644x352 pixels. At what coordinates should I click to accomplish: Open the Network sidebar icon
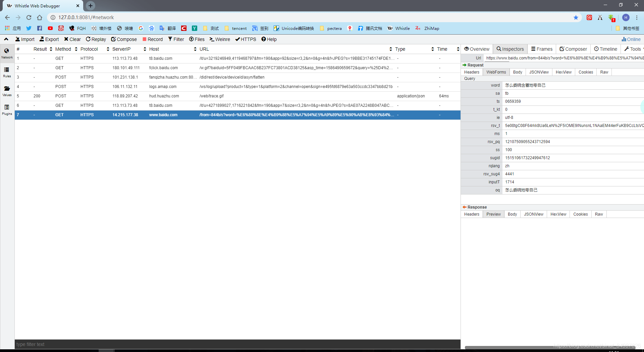[7, 53]
